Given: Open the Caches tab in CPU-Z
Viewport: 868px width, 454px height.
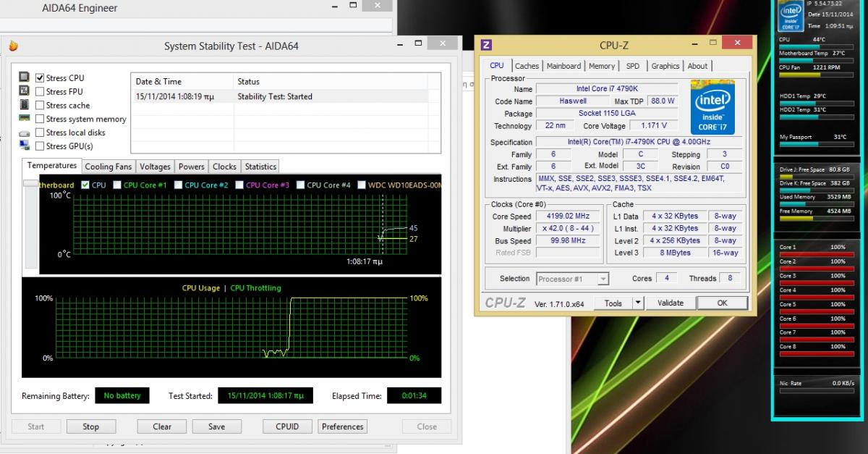Looking at the screenshot, I should 527,66.
